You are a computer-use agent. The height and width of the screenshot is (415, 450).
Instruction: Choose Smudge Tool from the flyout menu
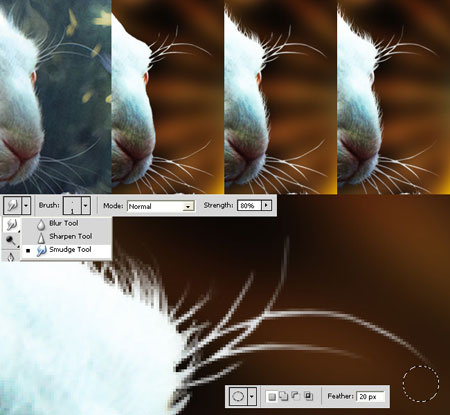click(66, 250)
